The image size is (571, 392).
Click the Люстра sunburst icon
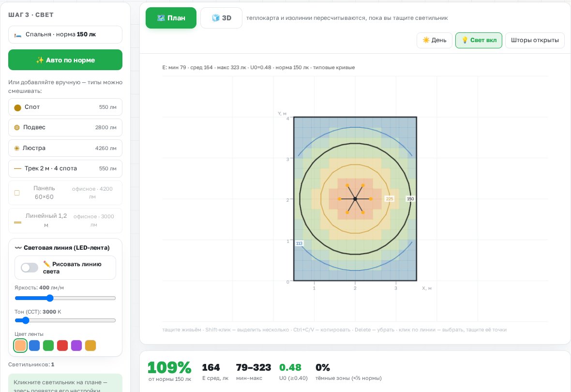tap(16, 148)
